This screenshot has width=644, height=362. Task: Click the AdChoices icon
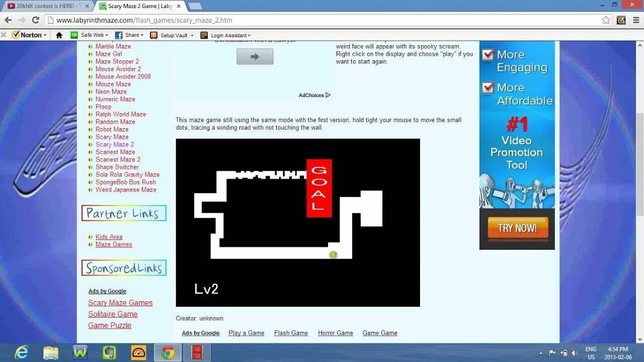(328, 95)
